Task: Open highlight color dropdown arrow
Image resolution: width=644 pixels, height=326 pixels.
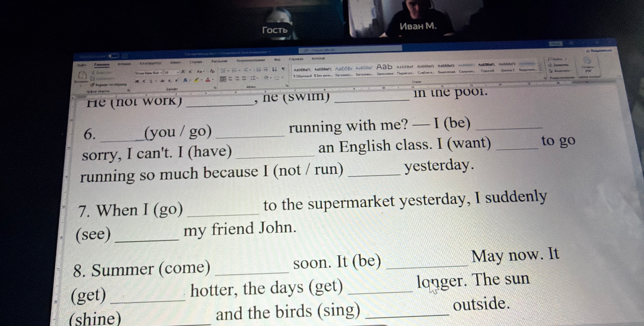Action: tap(202, 80)
